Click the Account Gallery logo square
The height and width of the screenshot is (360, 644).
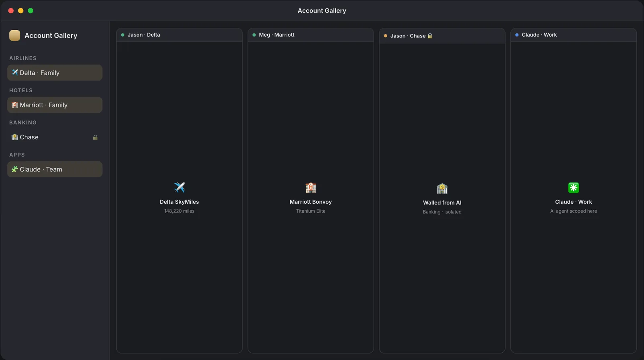click(x=14, y=35)
